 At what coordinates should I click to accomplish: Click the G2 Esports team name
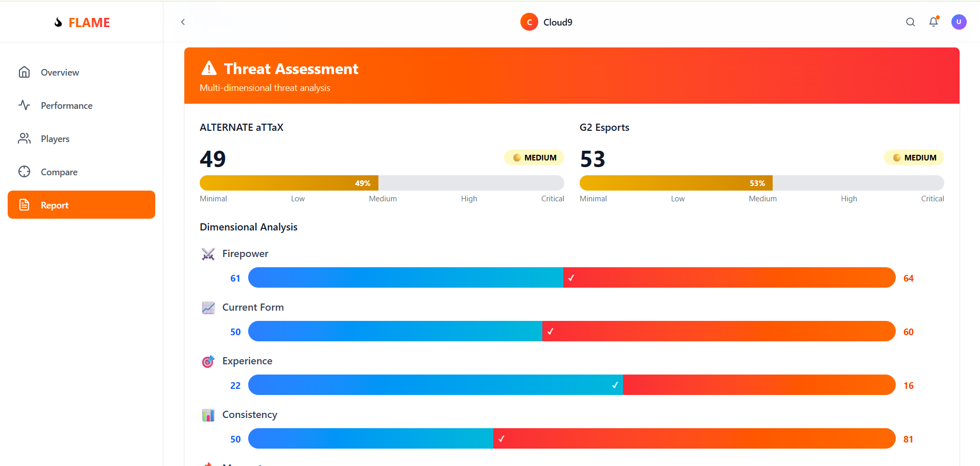point(604,127)
